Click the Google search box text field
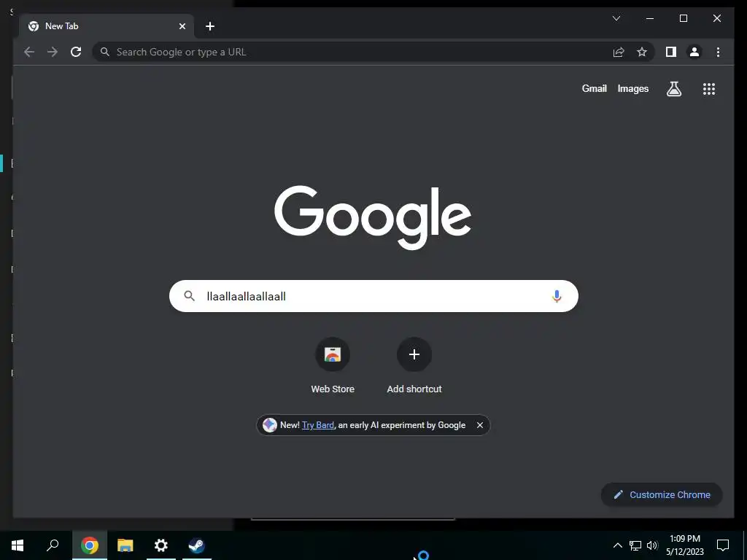The image size is (747, 560). click(x=374, y=296)
